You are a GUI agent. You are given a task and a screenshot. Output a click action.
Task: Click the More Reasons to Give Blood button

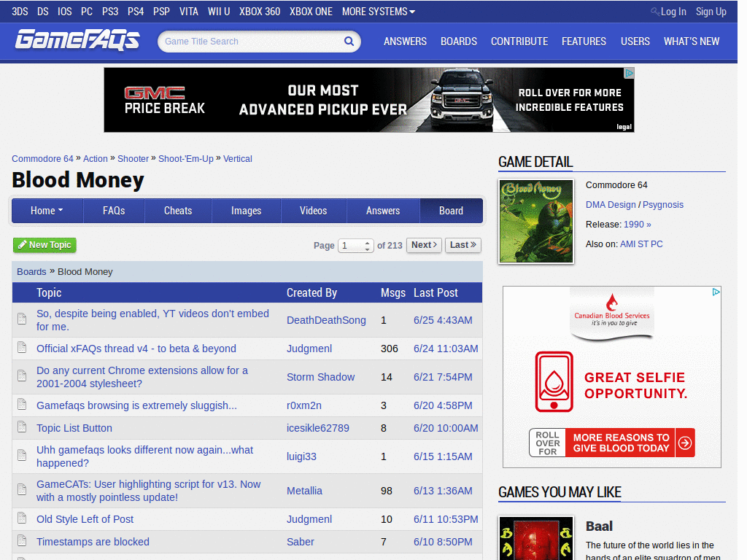pyautogui.click(x=612, y=443)
